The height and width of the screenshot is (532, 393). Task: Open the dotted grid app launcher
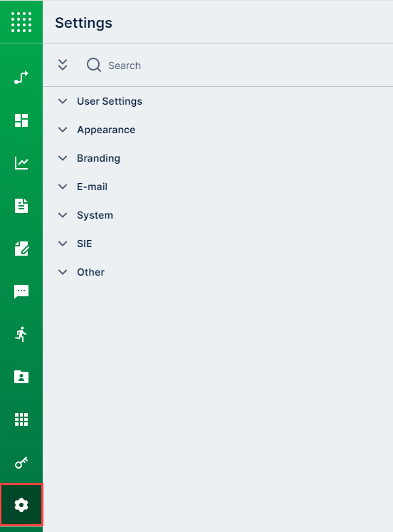(21, 21)
